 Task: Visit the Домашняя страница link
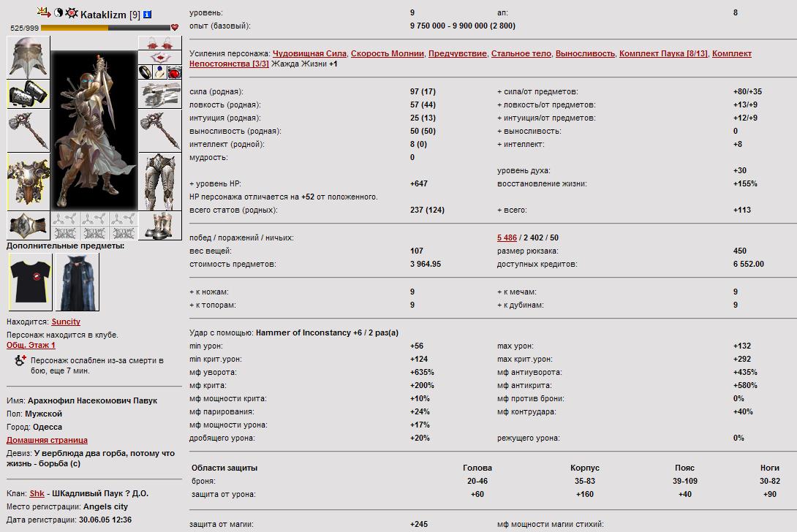(47, 440)
